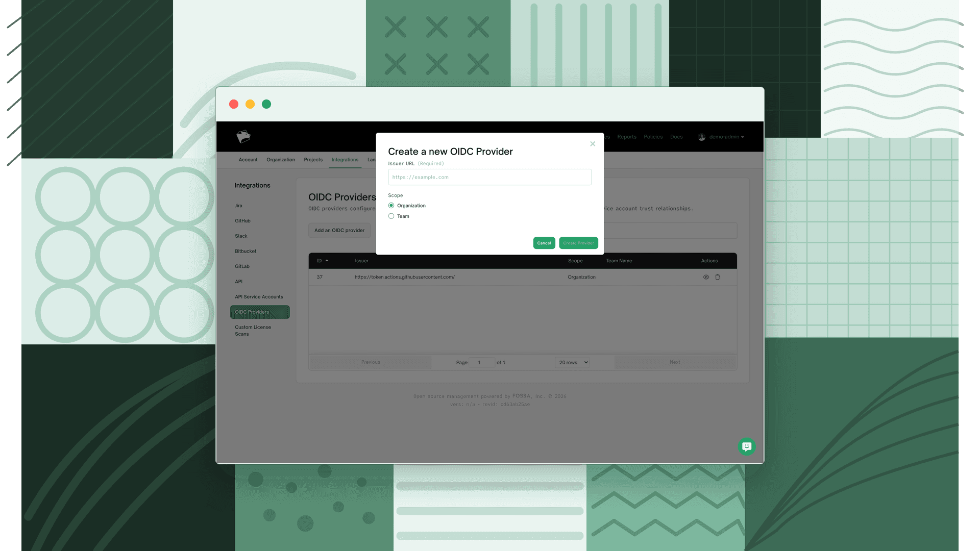Close the Create OIDC Provider dialog

point(593,144)
